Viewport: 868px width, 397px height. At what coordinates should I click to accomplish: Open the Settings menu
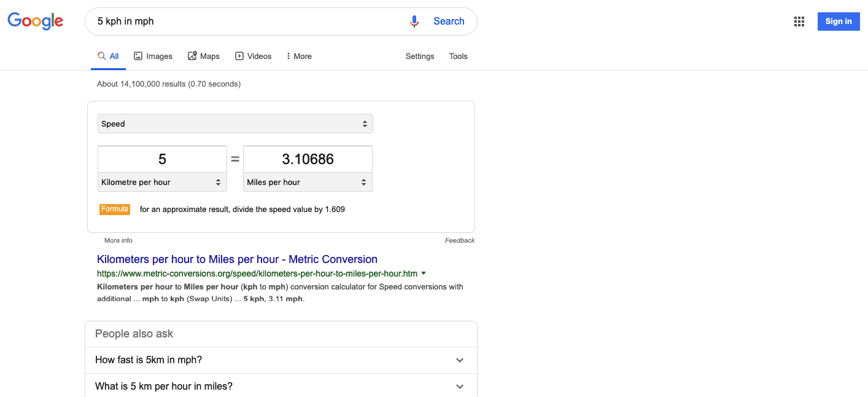pyautogui.click(x=419, y=56)
